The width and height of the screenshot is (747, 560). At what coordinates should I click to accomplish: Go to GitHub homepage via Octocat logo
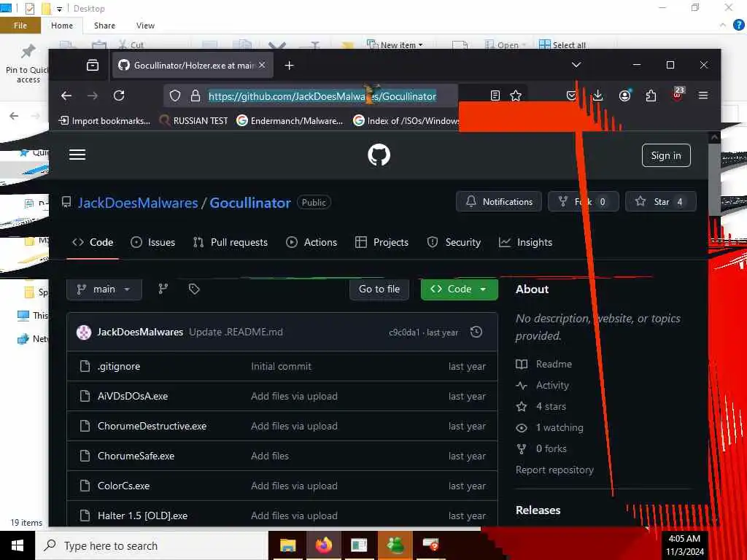379,155
